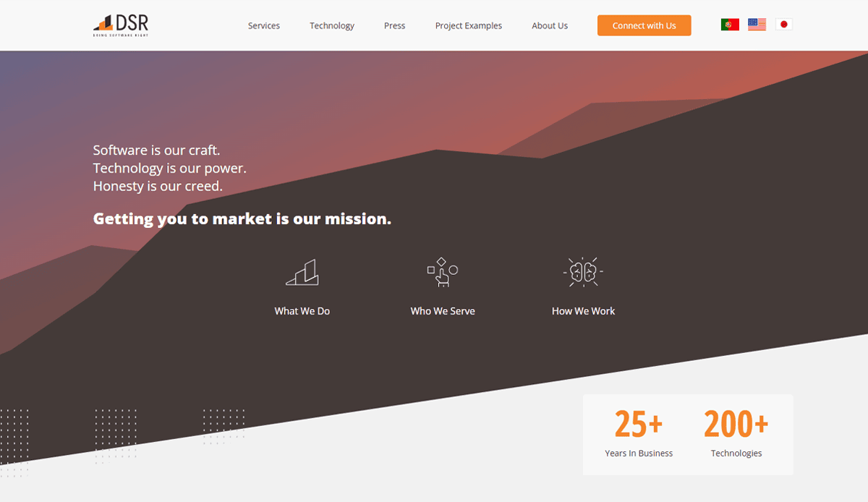Select the Portuguese flag language icon
This screenshot has height=502, width=868.
(730, 23)
